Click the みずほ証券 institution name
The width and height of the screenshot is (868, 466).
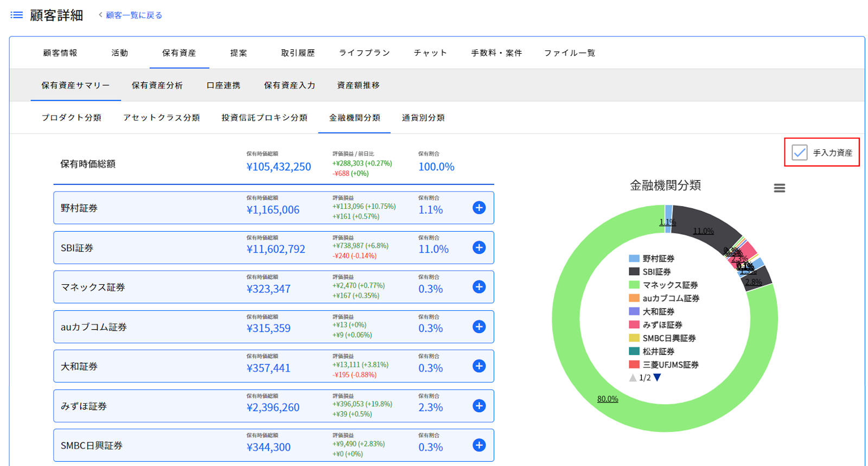[x=84, y=406]
